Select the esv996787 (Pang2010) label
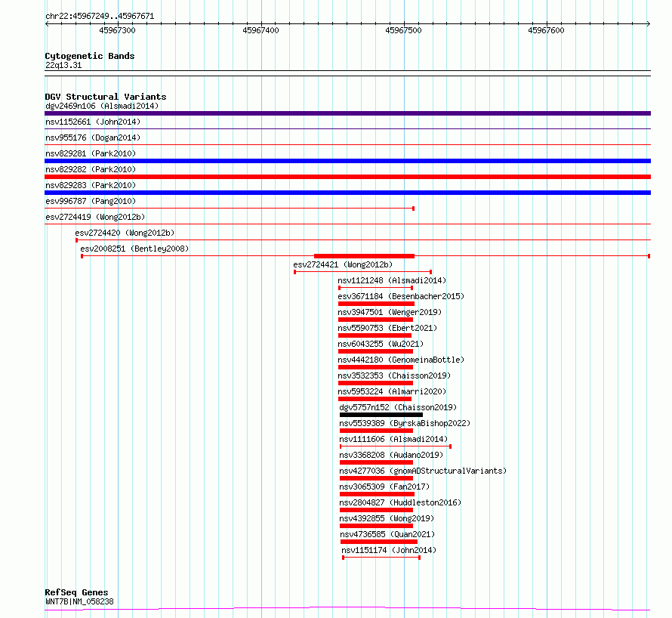Screen dimensions: 672x618 (x=91, y=201)
